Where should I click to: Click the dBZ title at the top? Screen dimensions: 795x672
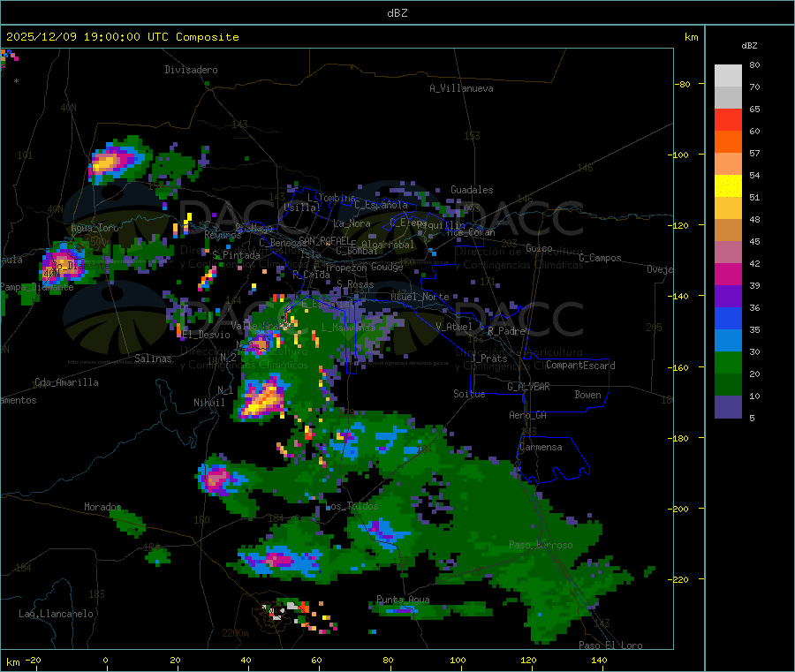(x=397, y=13)
